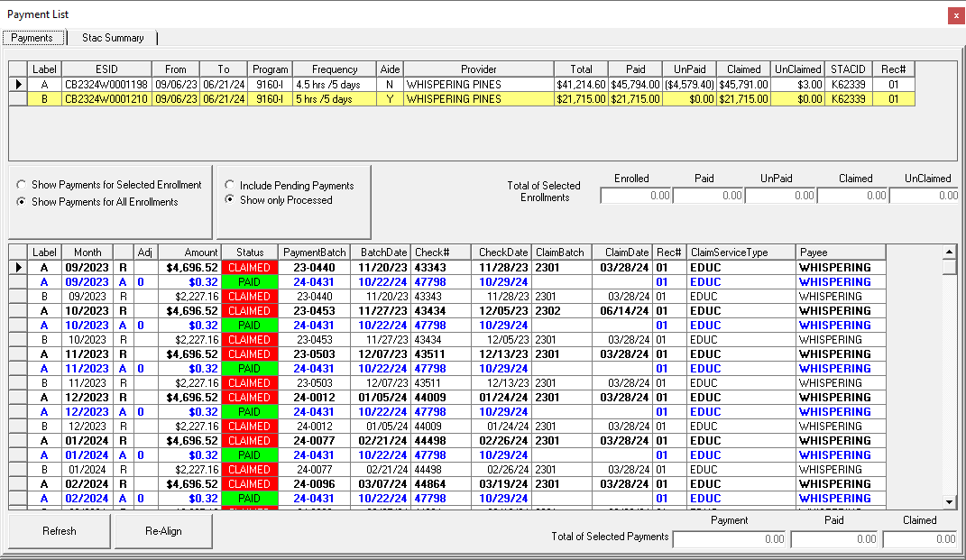Click the CLAIMED status for 09/2023 label A
966x560 pixels.
(250, 267)
